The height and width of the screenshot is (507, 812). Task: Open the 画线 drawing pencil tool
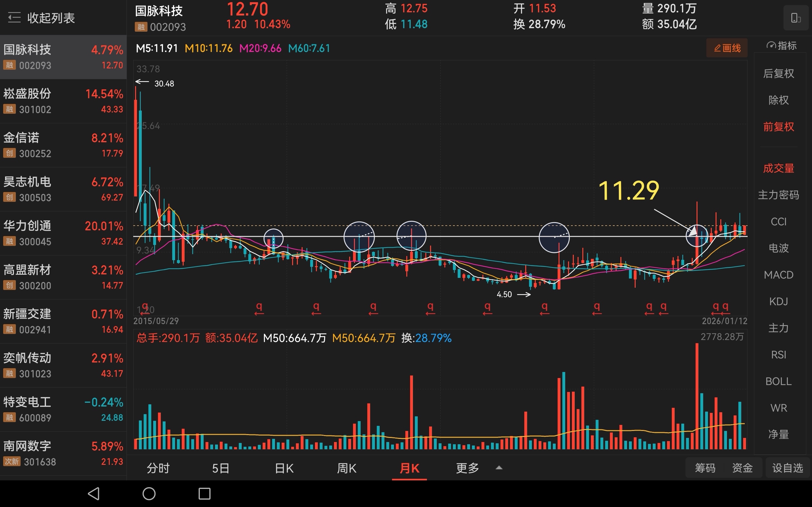click(727, 48)
